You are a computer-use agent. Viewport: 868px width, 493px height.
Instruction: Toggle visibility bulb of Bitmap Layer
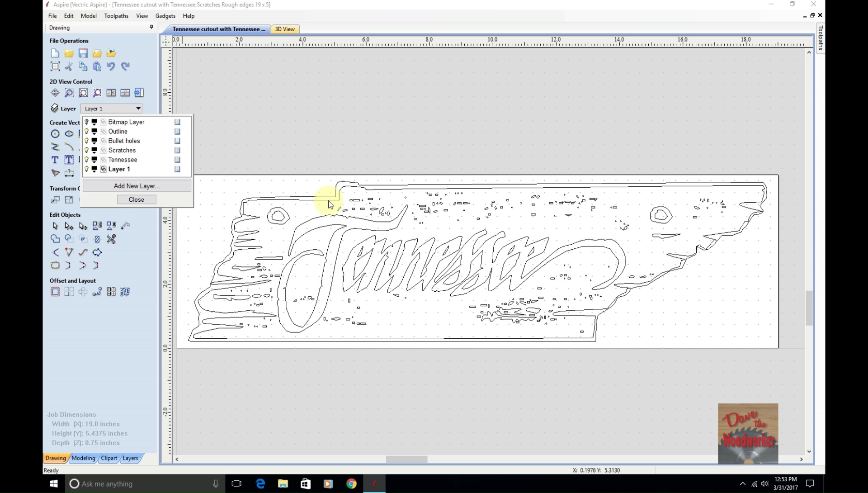87,122
